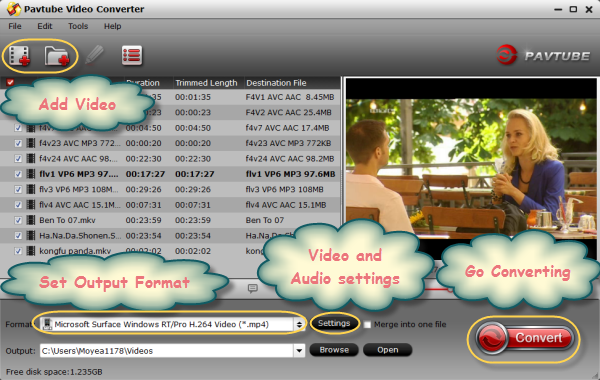Expand the Format profile dropdown arrow
The image size is (600, 380).
coord(299,325)
